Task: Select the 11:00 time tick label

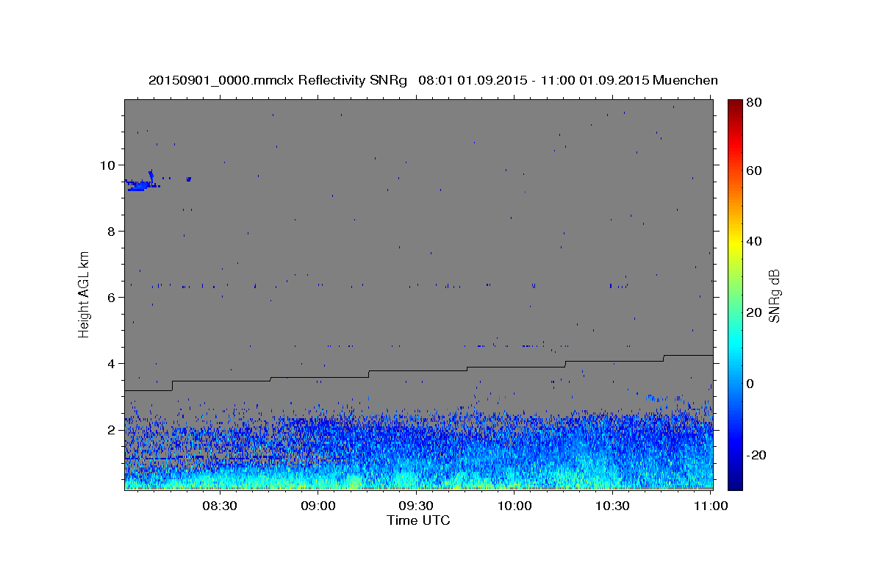Action: [x=711, y=506]
